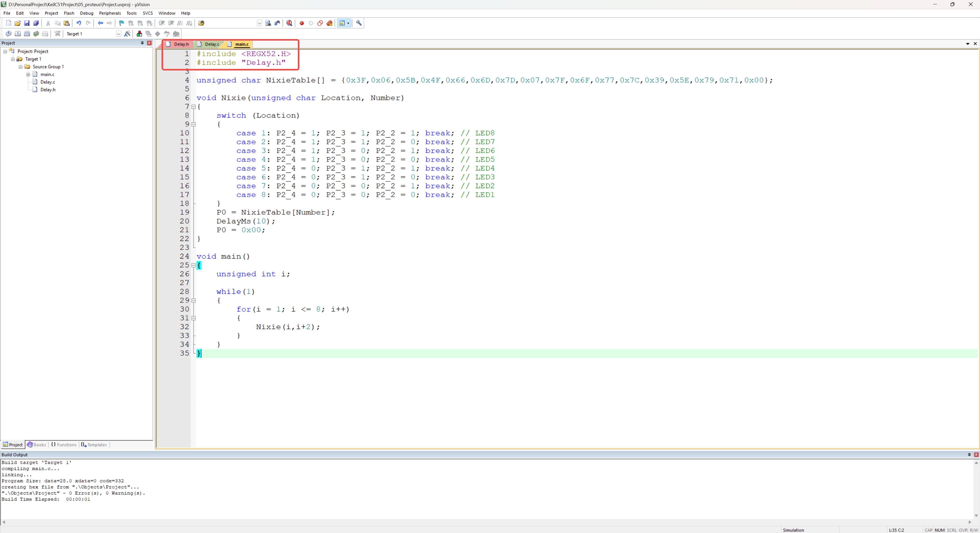Open the Debug menu

[x=86, y=13]
